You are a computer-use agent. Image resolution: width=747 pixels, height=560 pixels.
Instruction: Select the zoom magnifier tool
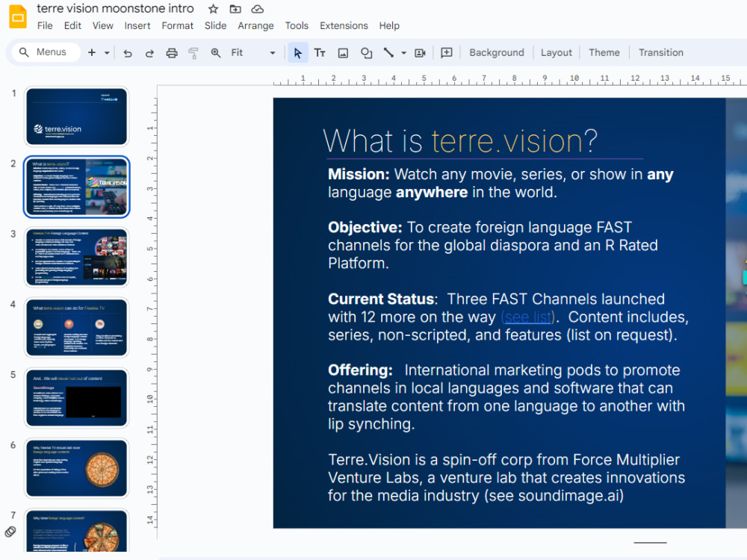coord(216,53)
